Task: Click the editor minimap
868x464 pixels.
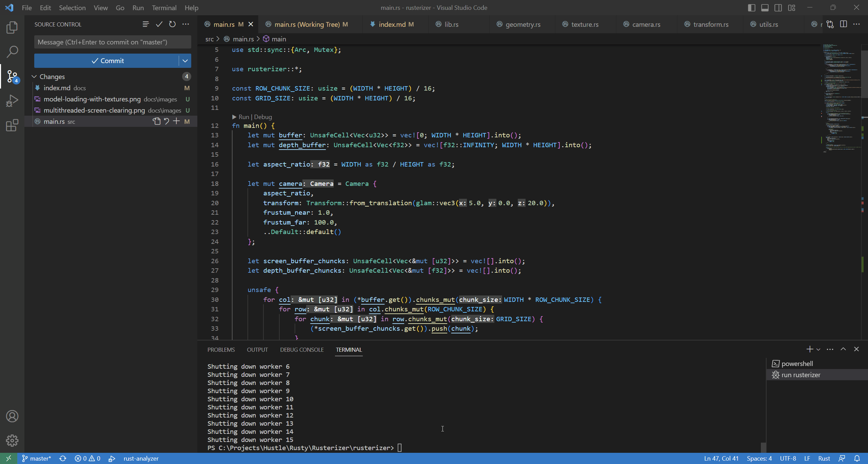Action: pyautogui.click(x=842, y=98)
